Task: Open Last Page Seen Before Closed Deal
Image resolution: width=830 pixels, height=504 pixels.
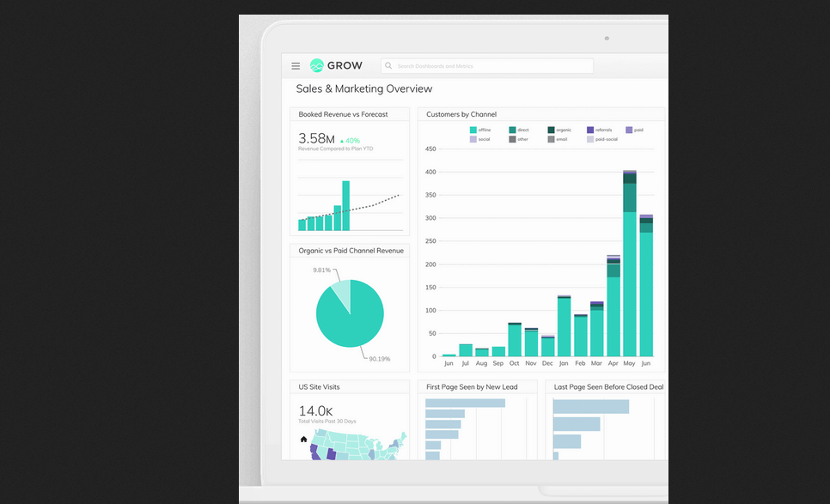Action: [607, 387]
